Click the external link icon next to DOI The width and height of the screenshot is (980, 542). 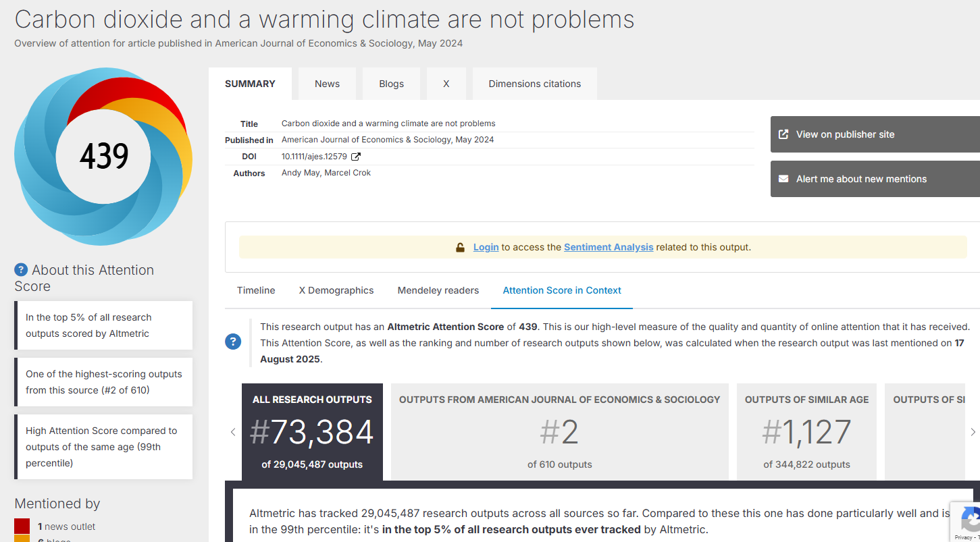(356, 157)
